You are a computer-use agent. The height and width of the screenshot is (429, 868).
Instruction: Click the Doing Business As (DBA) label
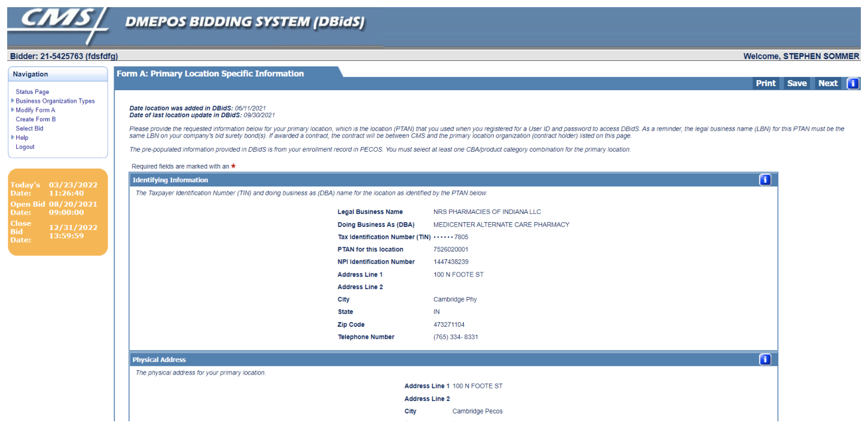click(376, 225)
